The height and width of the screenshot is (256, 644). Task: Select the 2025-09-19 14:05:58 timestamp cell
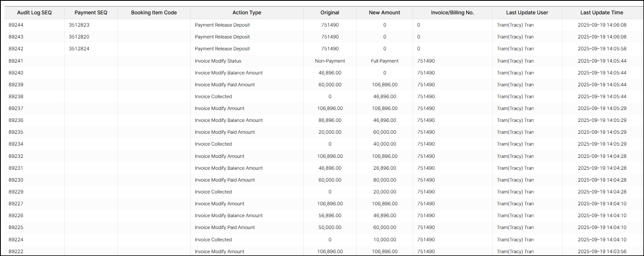(x=602, y=49)
